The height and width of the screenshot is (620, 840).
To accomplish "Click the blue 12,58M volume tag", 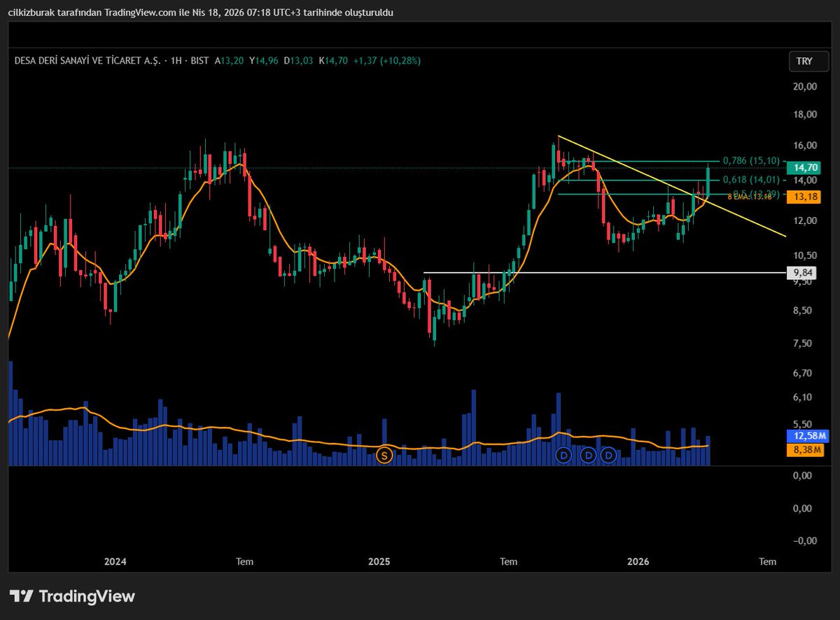I will tap(808, 437).
